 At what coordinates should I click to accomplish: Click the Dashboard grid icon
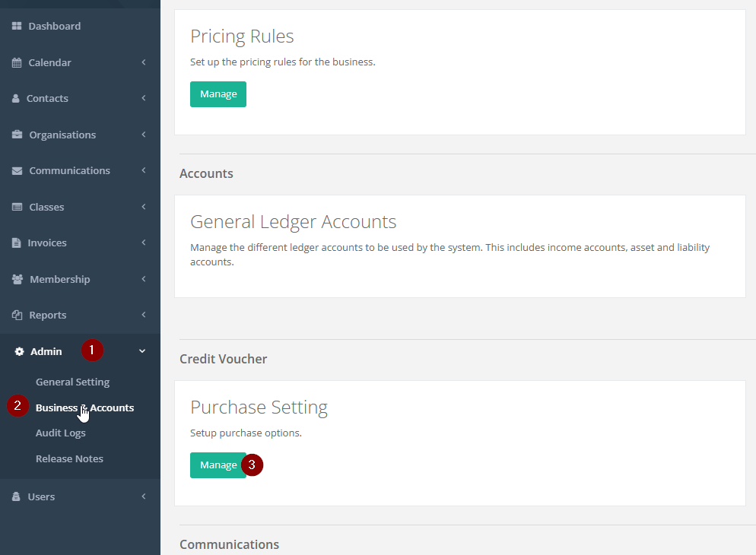pyautogui.click(x=17, y=27)
